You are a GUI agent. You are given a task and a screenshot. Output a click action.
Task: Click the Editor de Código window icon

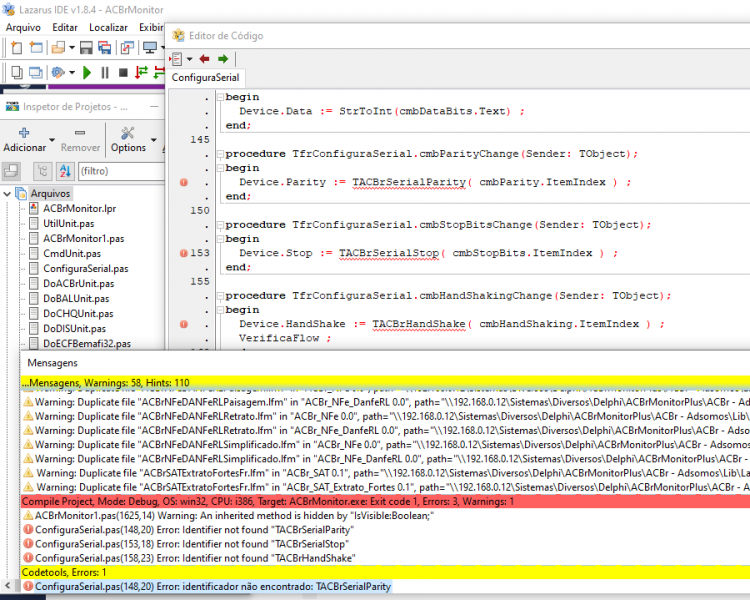coord(178,35)
